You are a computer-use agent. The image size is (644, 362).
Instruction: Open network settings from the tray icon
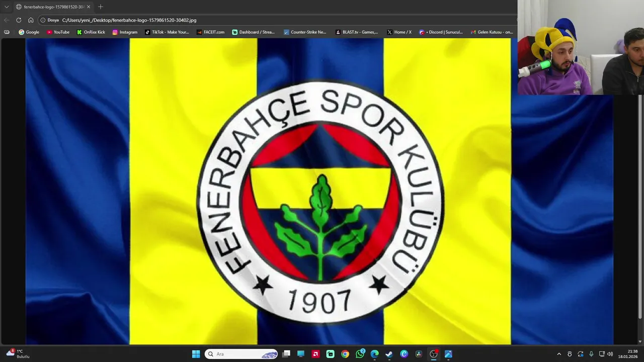(x=602, y=354)
